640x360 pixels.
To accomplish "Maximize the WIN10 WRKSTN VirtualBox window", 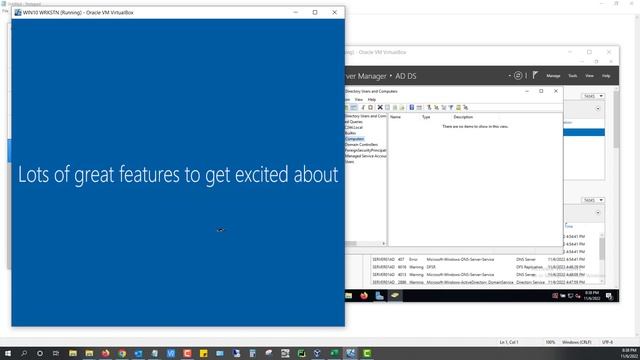I will [315, 13].
